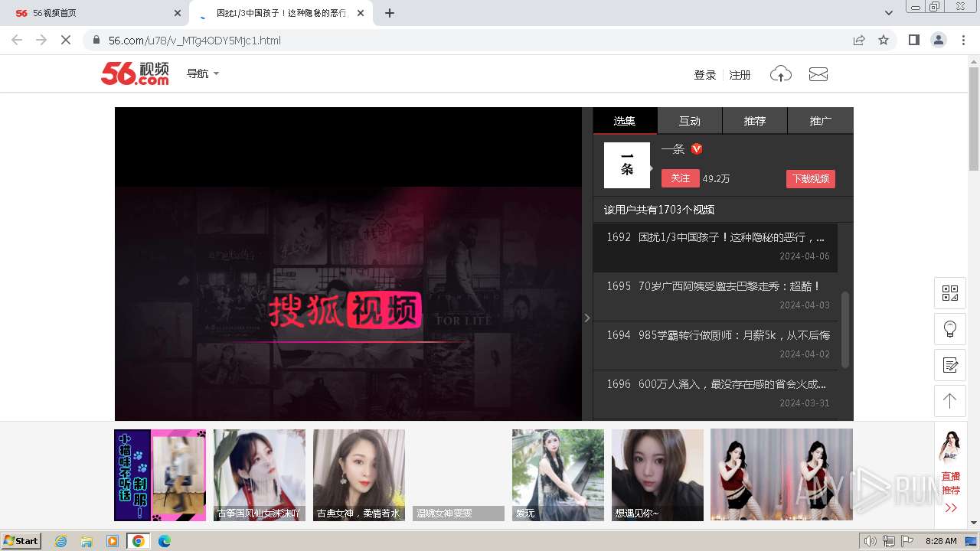This screenshot has width=980, height=551.
Task: Close the 56视频首页 browser tab
Action: click(x=178, y=13)
